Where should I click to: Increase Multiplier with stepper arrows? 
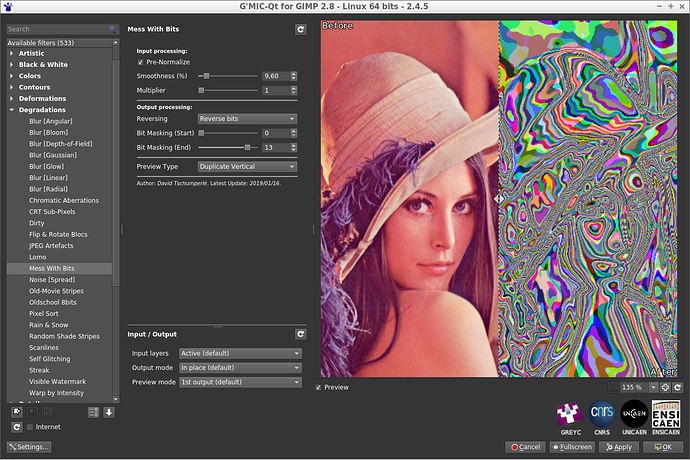click(294, 88)
